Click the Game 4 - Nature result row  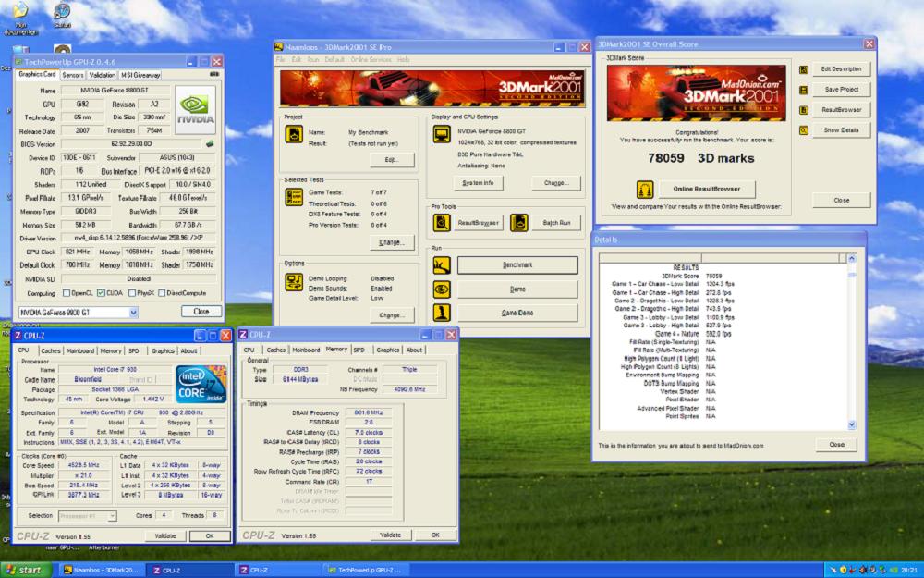693,334
